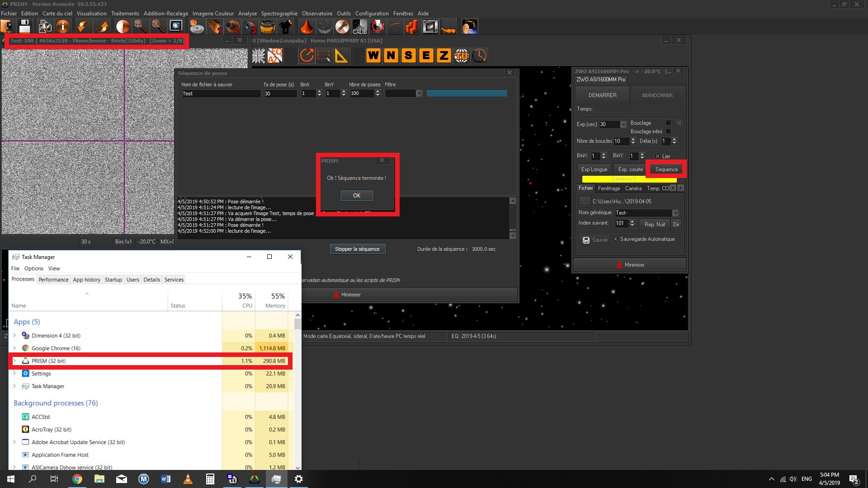Click the telescope silhouette toolbar icon
868x488 pixels.
click(285, 27)
